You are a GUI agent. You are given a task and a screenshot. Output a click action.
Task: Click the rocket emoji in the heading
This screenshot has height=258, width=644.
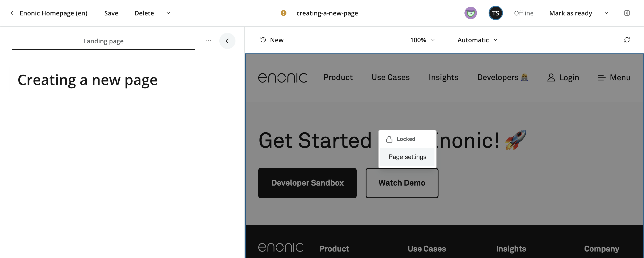click(x=515, y=140)
